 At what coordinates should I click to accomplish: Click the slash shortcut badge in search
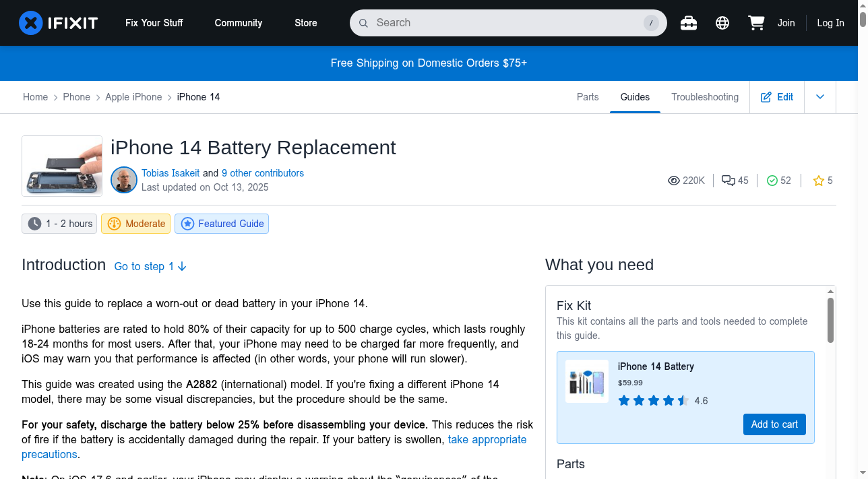[x=651, y=23]
